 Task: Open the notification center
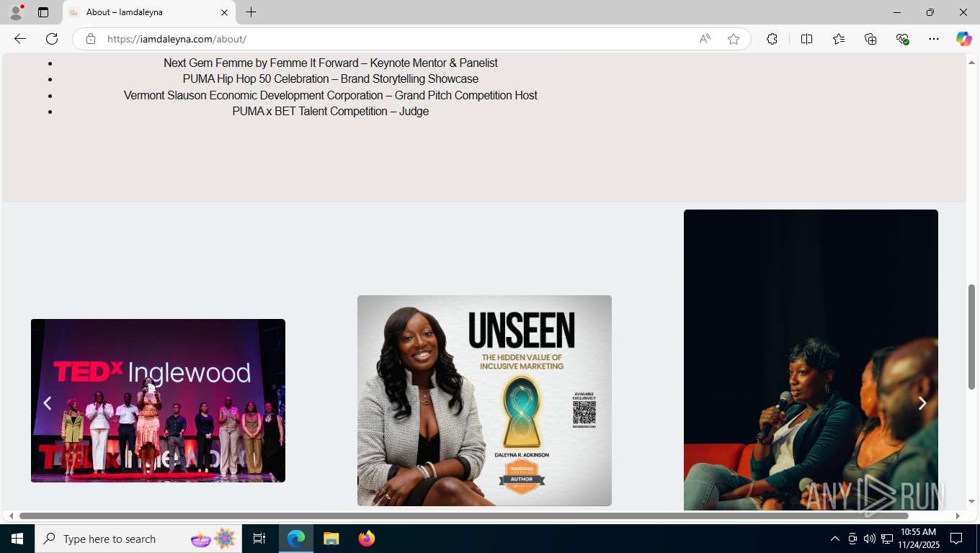pos(956,539)
